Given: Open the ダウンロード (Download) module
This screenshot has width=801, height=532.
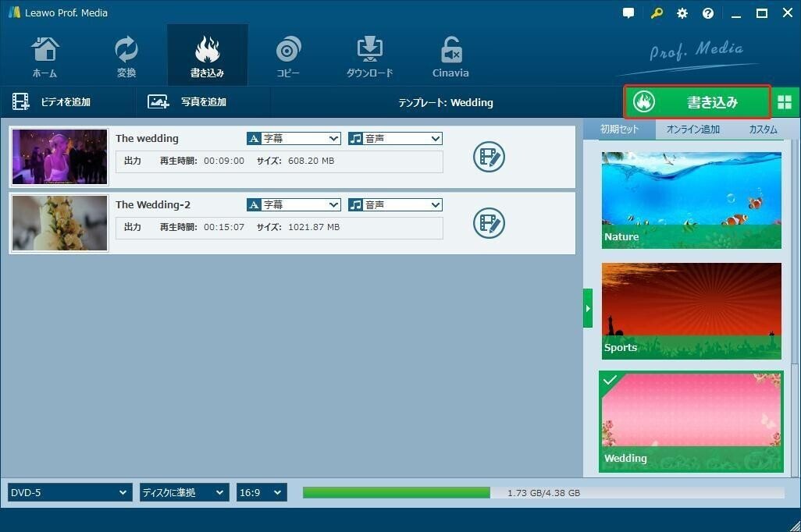Looking at the screenshot, I should [369, 55].
